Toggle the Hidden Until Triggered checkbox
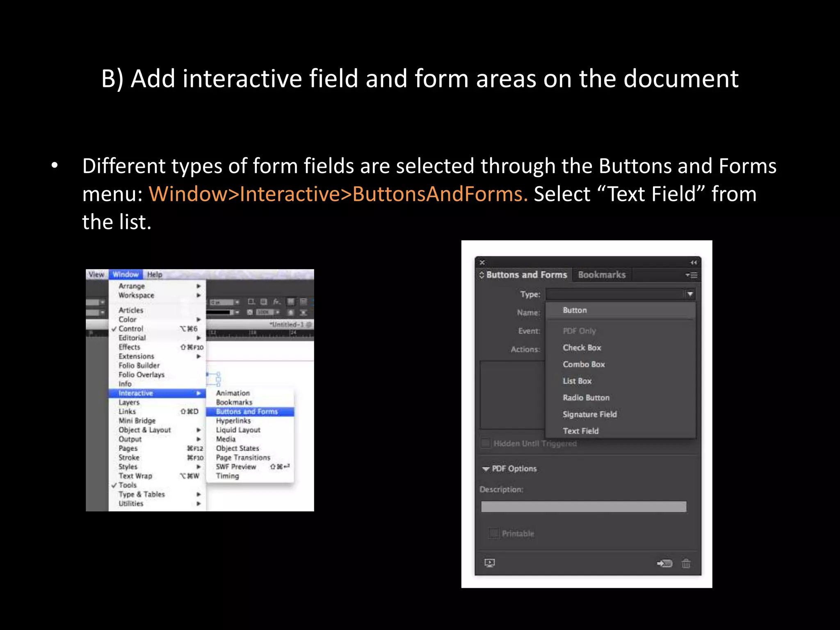 486,443
